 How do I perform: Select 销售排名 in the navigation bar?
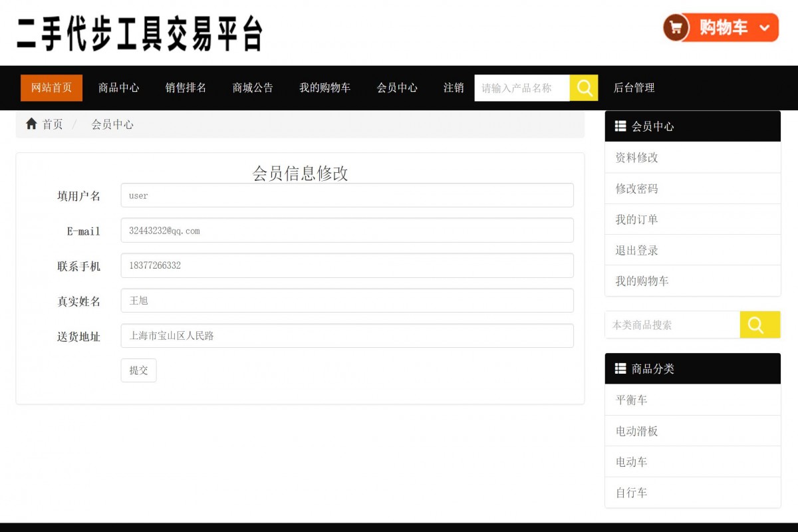click(185, 88)
